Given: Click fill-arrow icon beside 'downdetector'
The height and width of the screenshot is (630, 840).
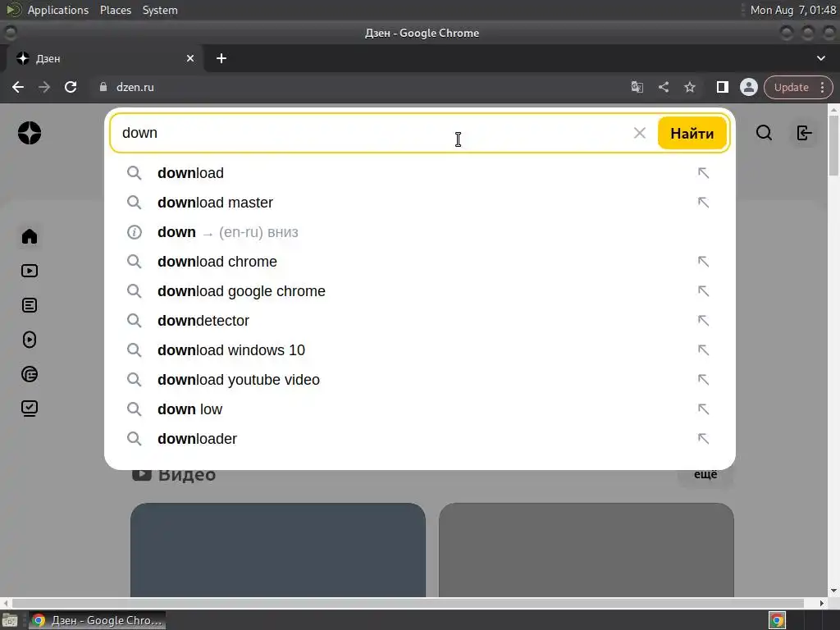Looking at the screenshot, I should coord(703,321).
